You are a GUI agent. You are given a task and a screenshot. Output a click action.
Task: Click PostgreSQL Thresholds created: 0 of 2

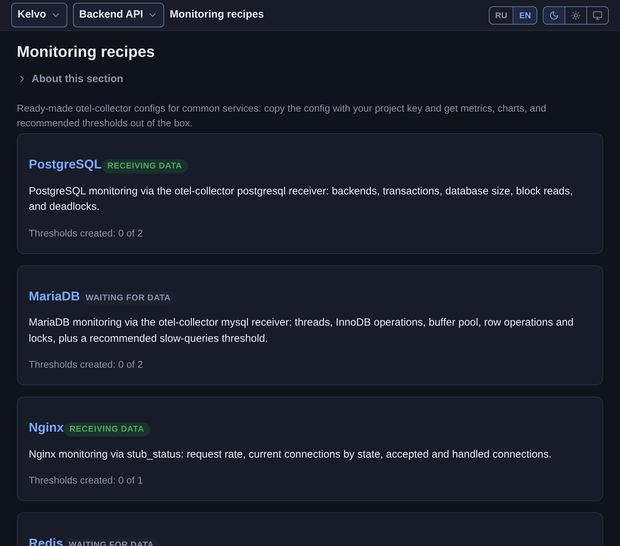[x=86, y=233]
